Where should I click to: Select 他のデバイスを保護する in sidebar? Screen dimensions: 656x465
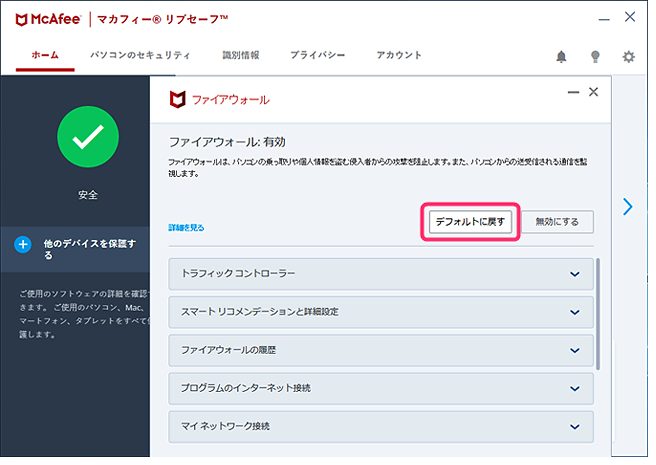pyautogui.click(x=75, y=249)
